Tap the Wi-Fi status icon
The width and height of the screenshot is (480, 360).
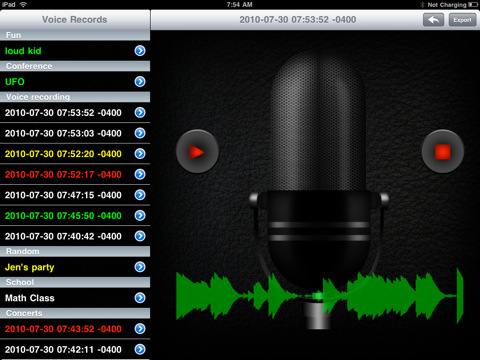coord(23,4)
